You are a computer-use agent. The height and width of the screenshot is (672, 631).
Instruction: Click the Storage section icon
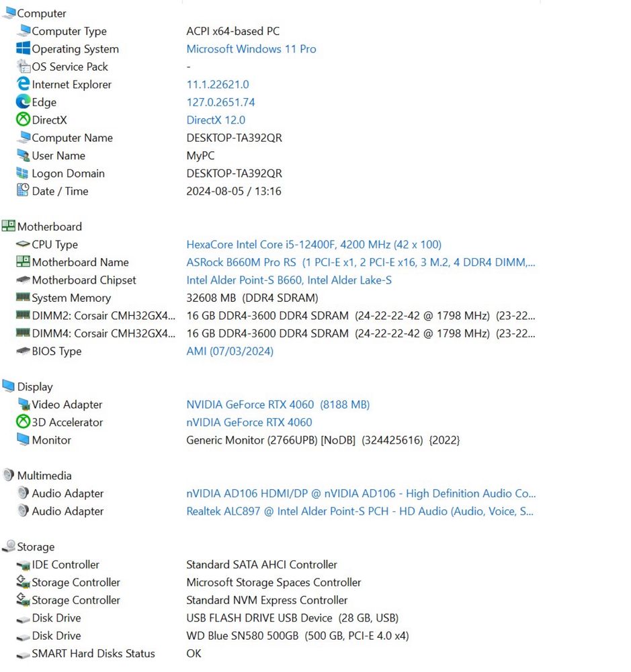[9, 546]
